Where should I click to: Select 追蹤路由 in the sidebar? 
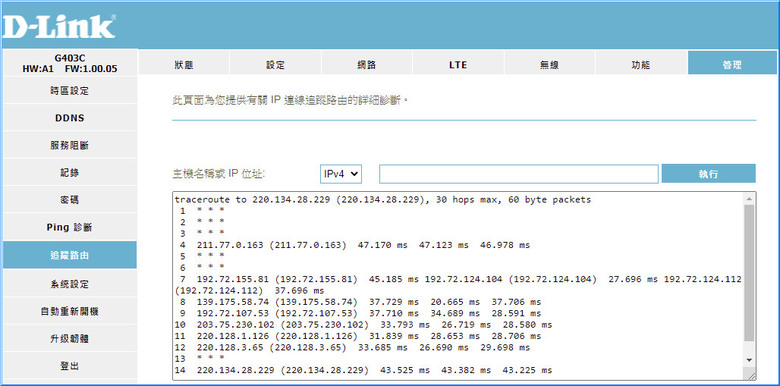[70, 255]
